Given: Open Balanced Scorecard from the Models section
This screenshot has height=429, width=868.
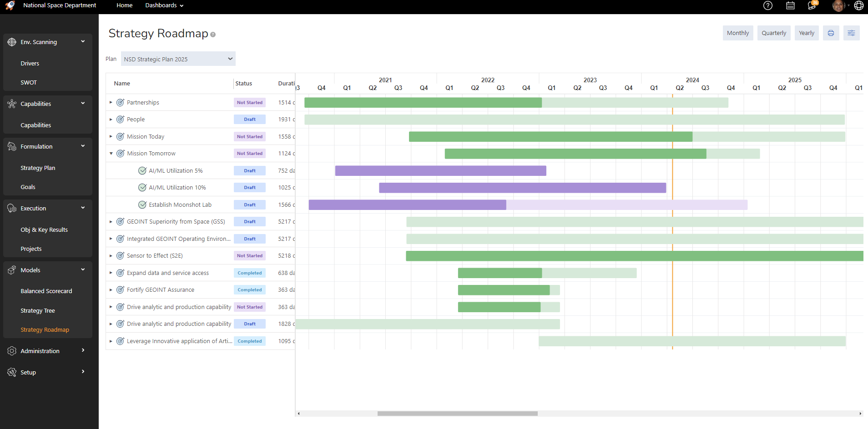Looking at the screenshot, I should [46, 291].
